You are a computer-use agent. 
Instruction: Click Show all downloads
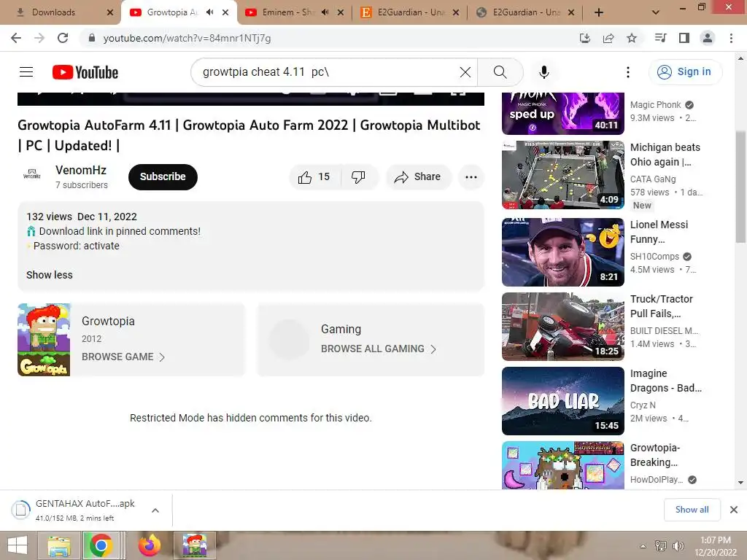point(692,510)
